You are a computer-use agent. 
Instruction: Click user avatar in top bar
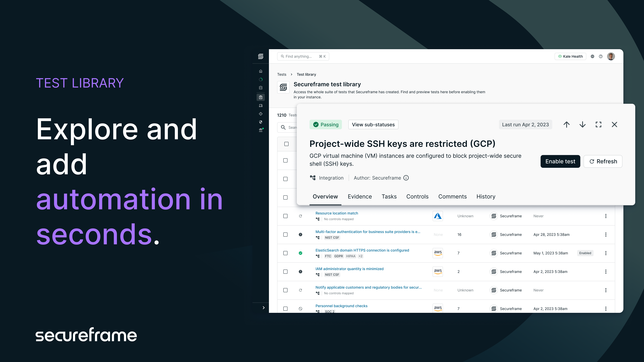(611, 57)
